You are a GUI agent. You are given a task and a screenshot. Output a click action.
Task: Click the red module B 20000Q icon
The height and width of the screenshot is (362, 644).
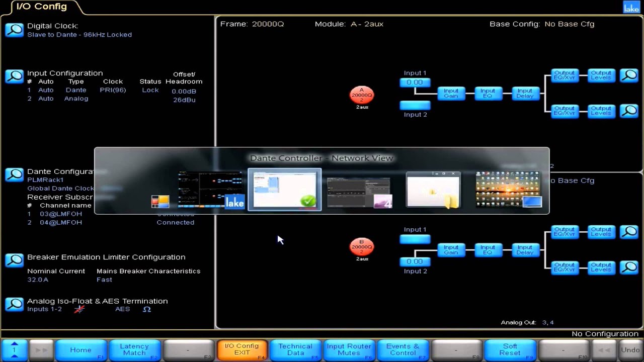tap(362, 247)
